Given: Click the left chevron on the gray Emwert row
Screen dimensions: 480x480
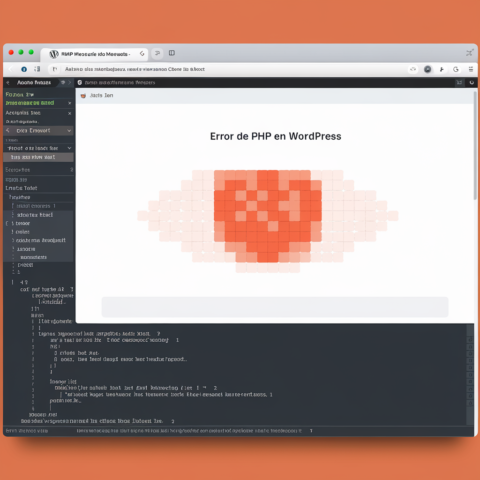Looking at the screenshot, I should click(x=8, y=130).
